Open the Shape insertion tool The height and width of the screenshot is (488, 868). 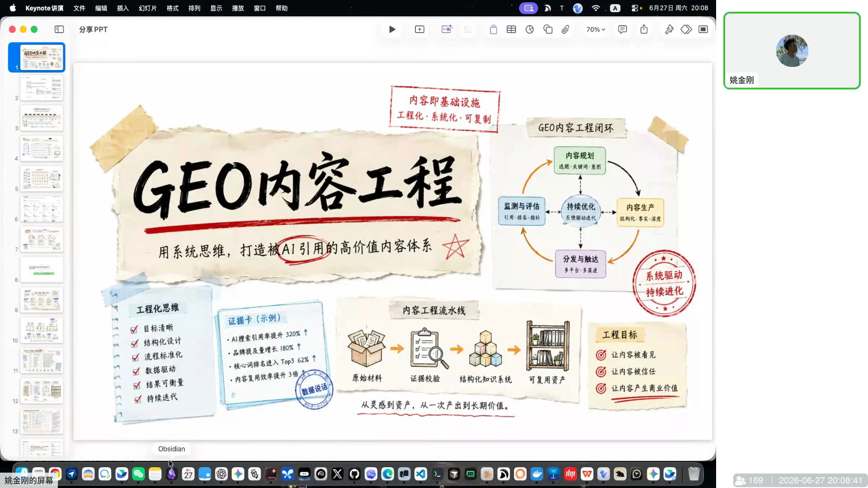tap(548, 29)
